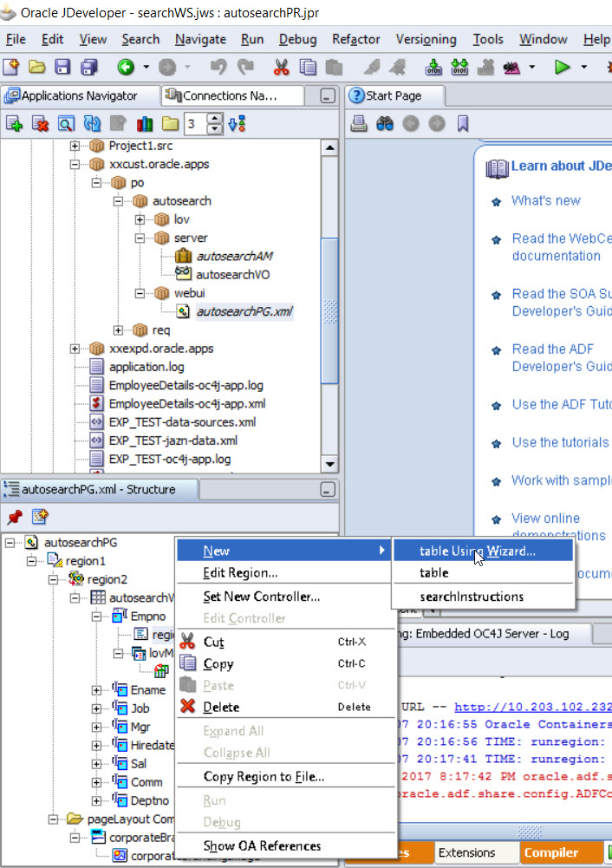612x868 pixels.
Task: Click the New View icon in Structure pane
Action: point(40,517)
